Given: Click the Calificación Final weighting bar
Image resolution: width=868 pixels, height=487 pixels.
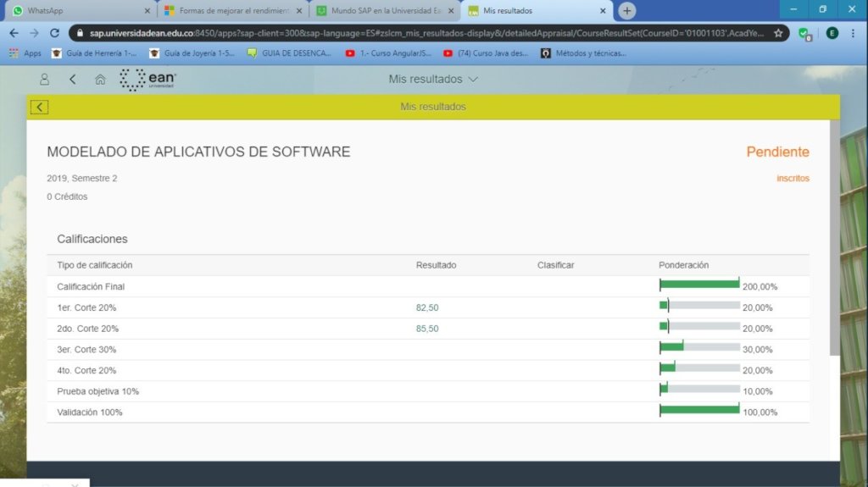Looking at the screenshot, I should [699, 285].
